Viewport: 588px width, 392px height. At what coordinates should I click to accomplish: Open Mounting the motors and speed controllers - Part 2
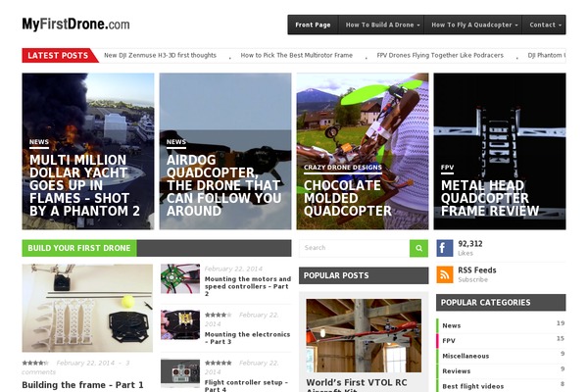point(248,286)
